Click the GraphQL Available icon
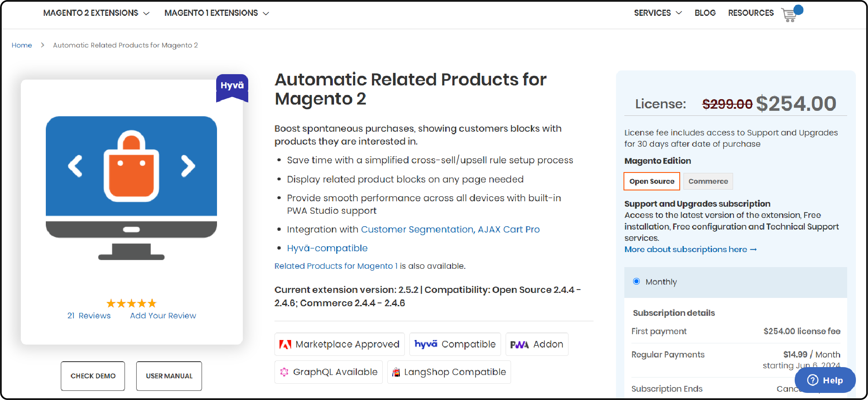The height and width of the screenshot is (400, 868). [x=284, y=372]
